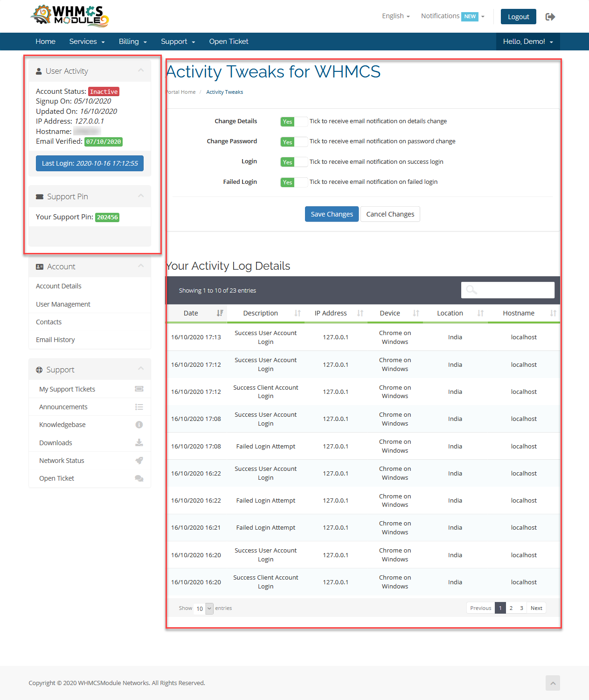Viewport: 589px width, 700px height.
Task: Select Open Ticket in the navbar
Action: (229, 42)
